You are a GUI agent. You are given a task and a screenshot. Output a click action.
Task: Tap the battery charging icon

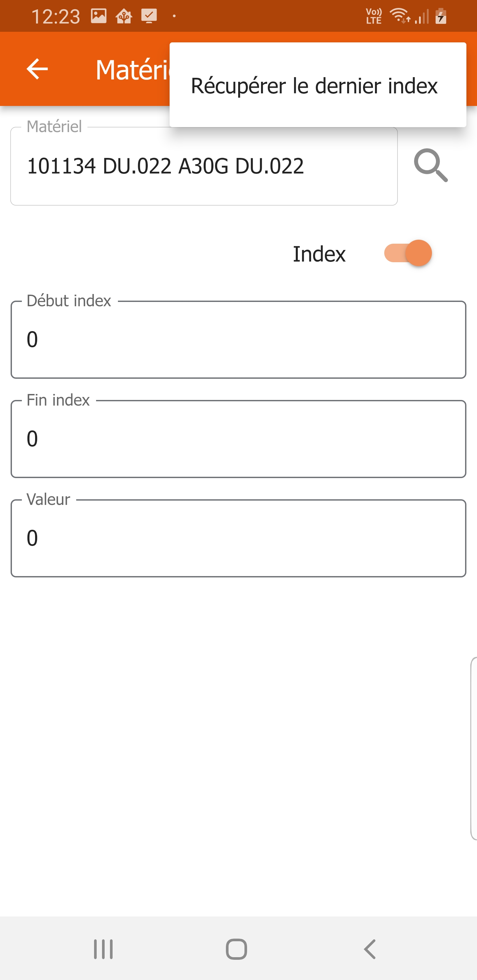pyautogui.click(x=441, y=16)
